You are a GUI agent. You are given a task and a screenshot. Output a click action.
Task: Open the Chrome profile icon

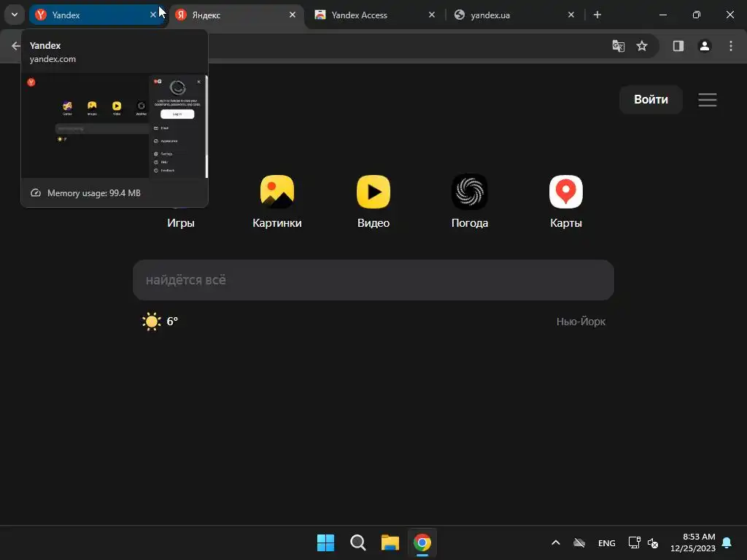(x=705, y=46)
